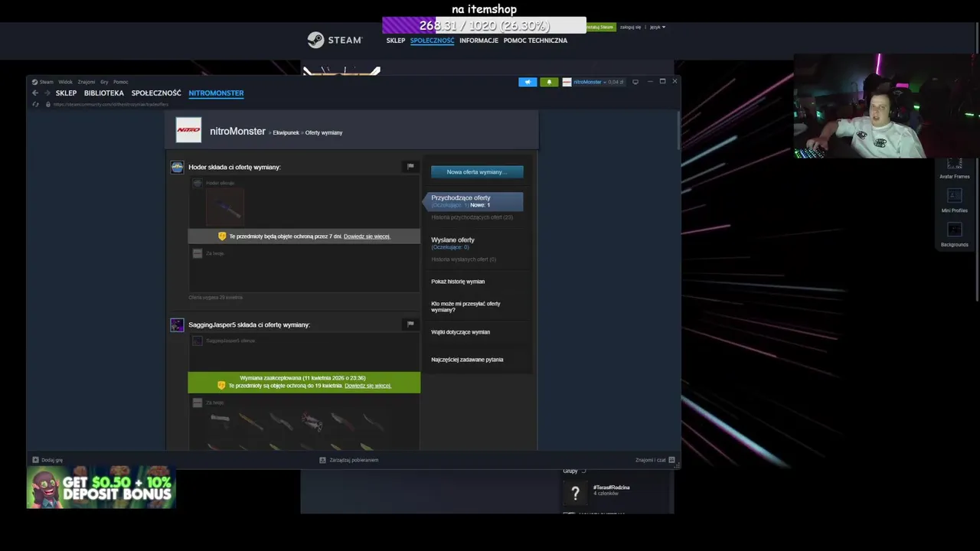Click Ekwipunek in the breadcrumb
The image size is (980, 551).
[x=286, y=133]
